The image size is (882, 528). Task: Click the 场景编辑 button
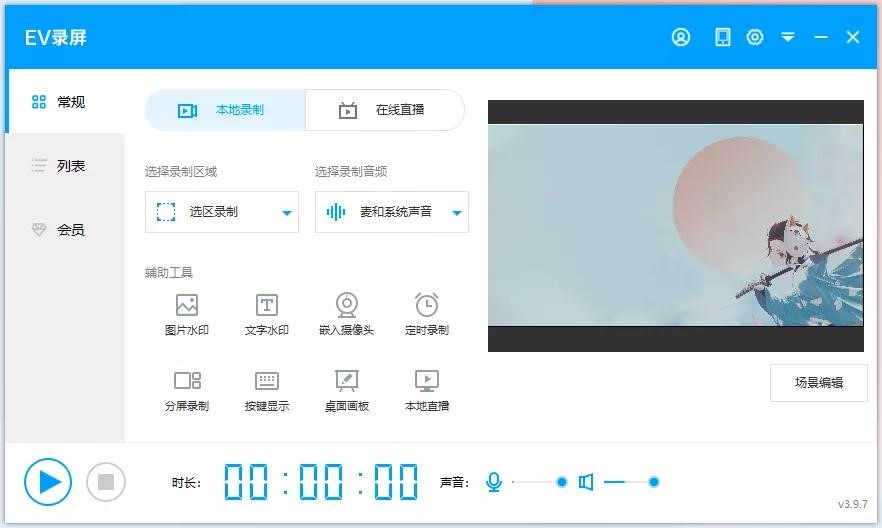[x=818, y=383]
